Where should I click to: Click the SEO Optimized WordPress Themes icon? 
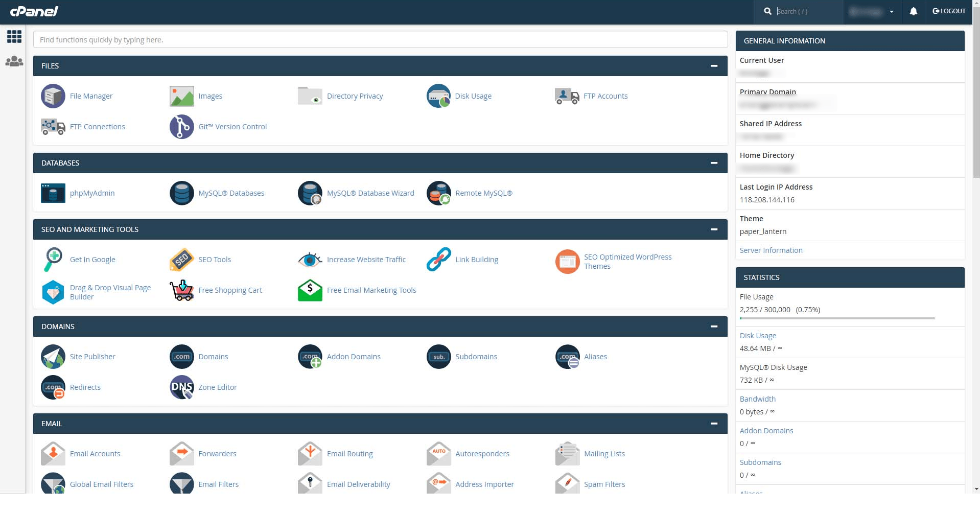[567, 262]
